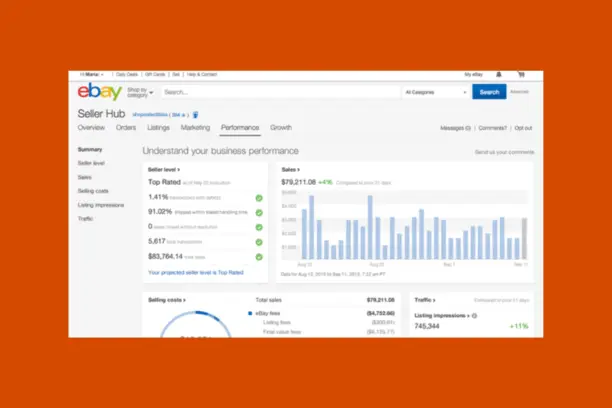The width and height of the screenshot is (612, 408).
Task: Click the green checkmark for $83,764.14 total sales
Action: coord(259,256)
